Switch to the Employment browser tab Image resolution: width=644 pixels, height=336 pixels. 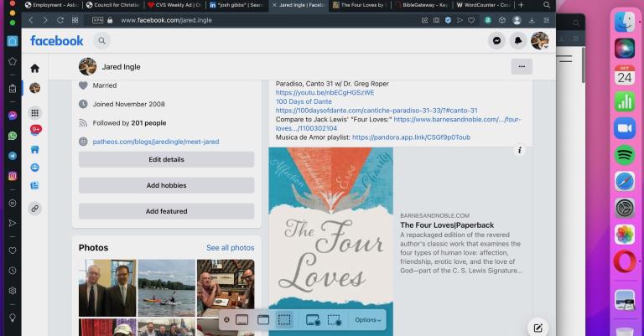[51, 5]
